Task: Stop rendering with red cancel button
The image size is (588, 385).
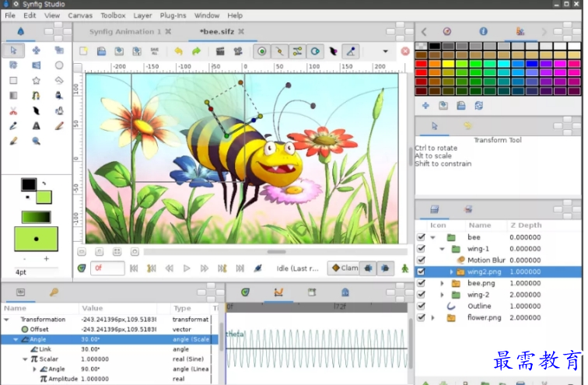Action: point(405,51)
